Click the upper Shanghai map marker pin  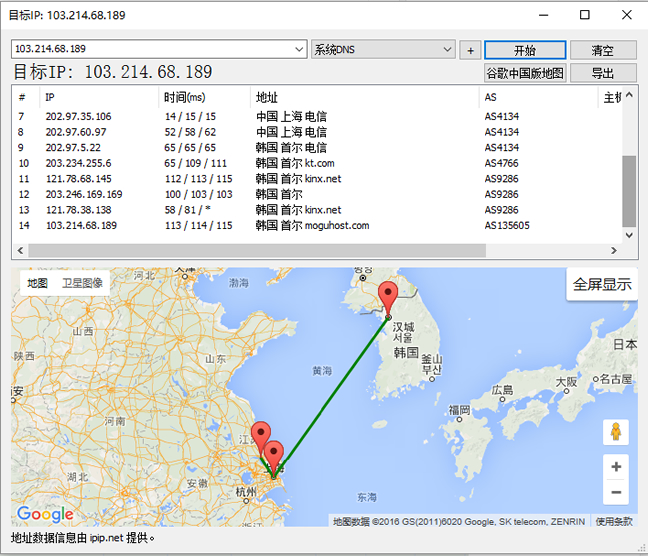click(261, 436)
